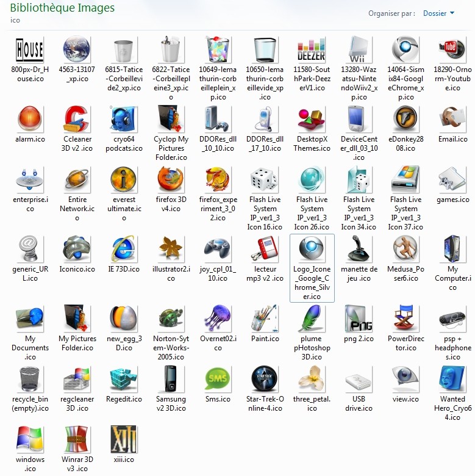
Task: Select the Deezer 11580-SouthPark-DeezerV1.ico icon
Action: click(x=312, y=49)
